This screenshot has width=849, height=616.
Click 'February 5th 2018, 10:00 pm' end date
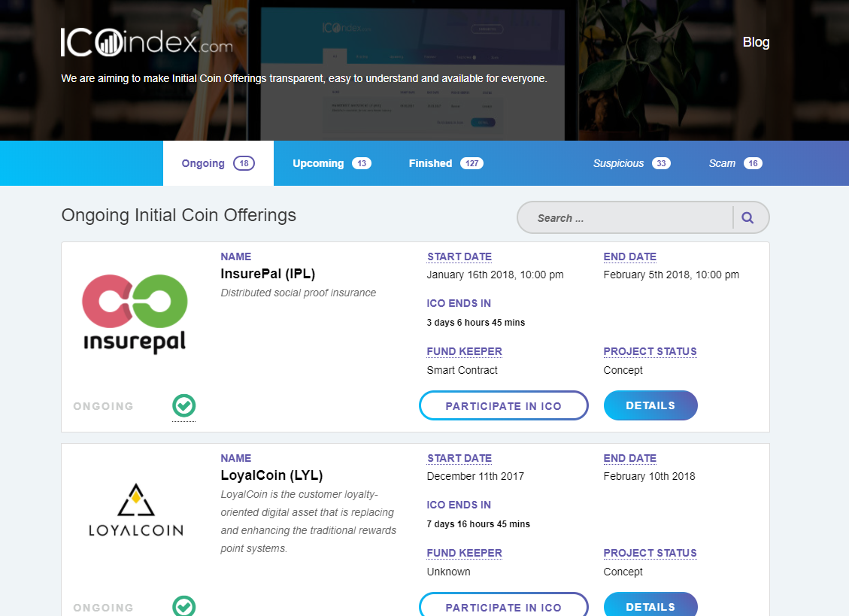[x=671, y=275]
